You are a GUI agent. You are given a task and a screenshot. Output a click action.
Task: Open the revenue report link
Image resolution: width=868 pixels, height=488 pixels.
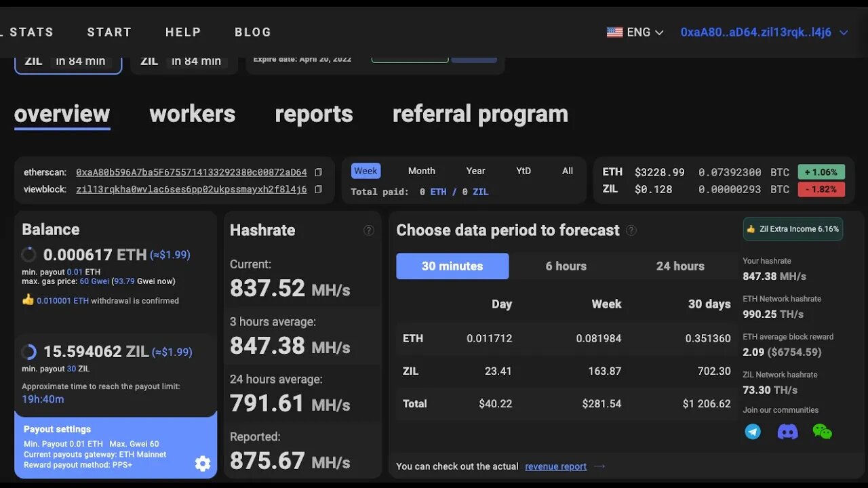(555, 466)
